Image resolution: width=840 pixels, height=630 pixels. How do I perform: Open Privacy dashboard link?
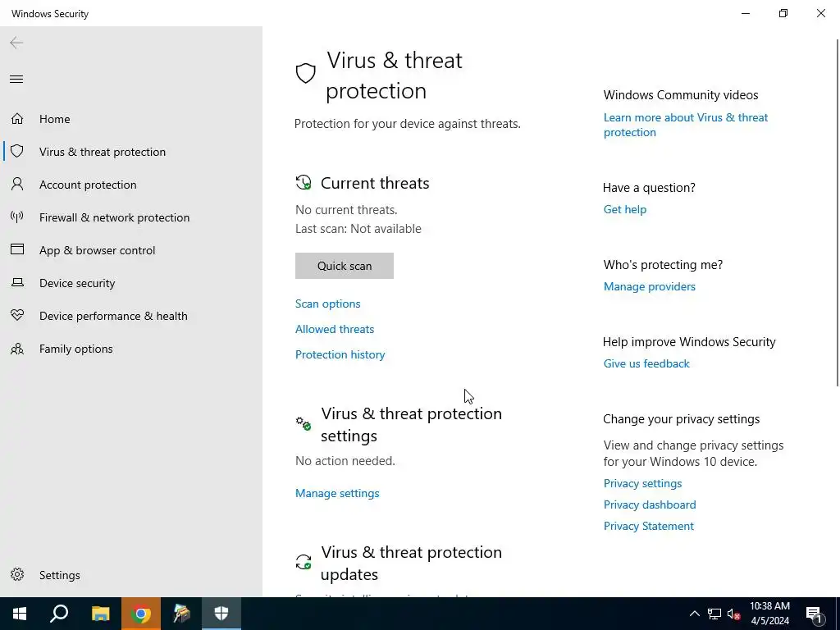pyautogui.click(x=650, y=504)
